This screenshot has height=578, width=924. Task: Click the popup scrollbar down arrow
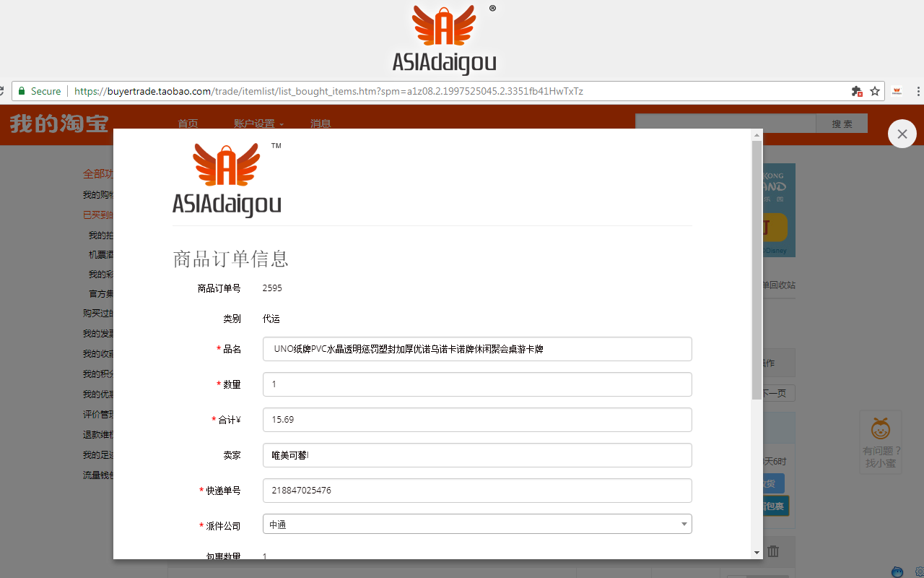[757, 553]
